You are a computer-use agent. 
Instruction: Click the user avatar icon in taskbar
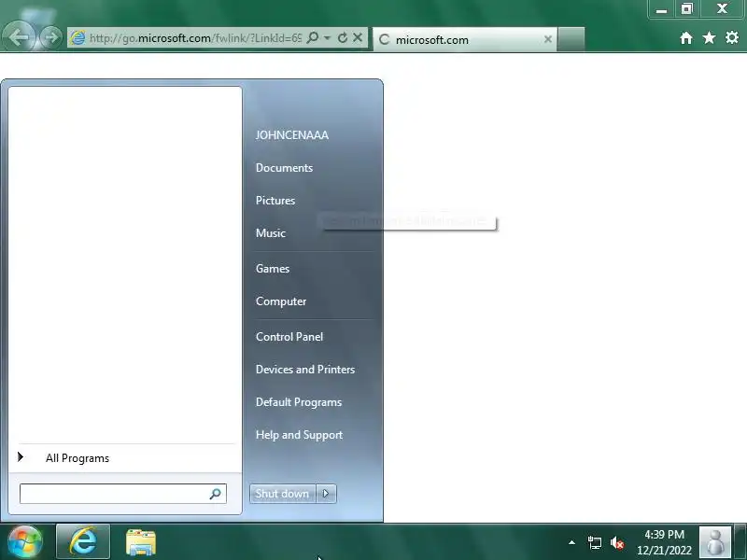tap(715, 542)
